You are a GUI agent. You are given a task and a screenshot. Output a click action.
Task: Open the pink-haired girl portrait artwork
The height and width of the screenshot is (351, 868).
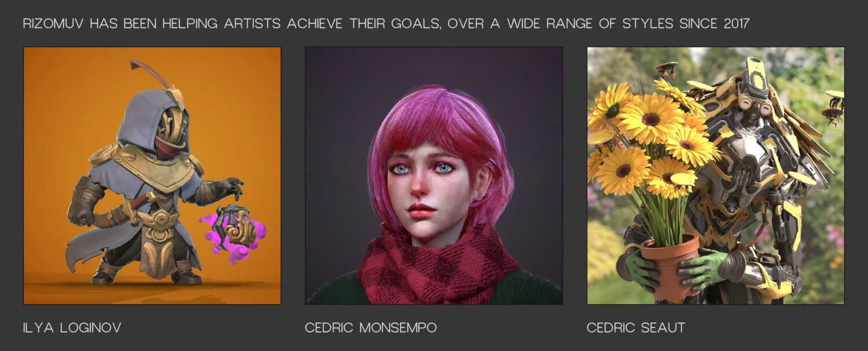coord(434,175)
